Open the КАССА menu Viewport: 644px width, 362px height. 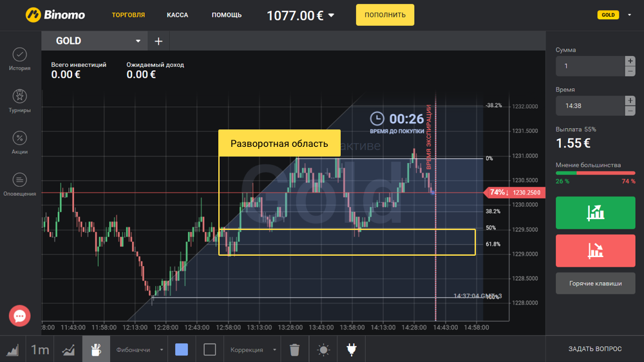click(178, 15)
